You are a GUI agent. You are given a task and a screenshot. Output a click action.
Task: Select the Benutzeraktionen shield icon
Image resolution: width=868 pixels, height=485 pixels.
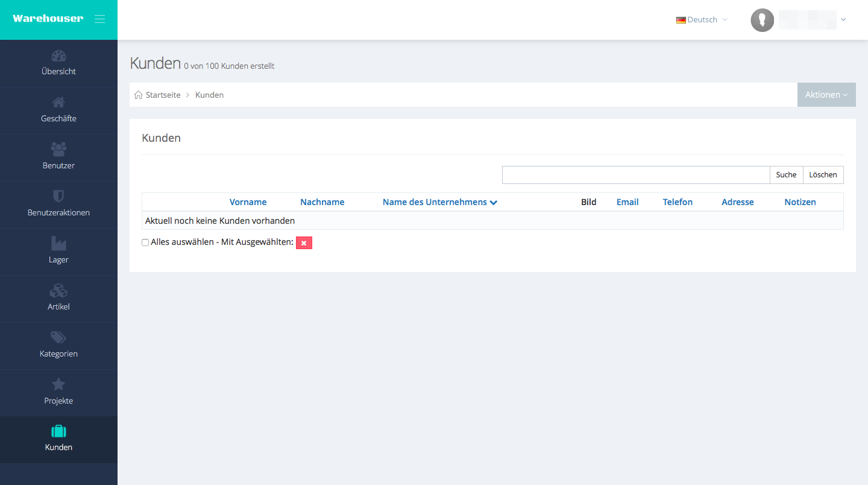coord(58,196)
